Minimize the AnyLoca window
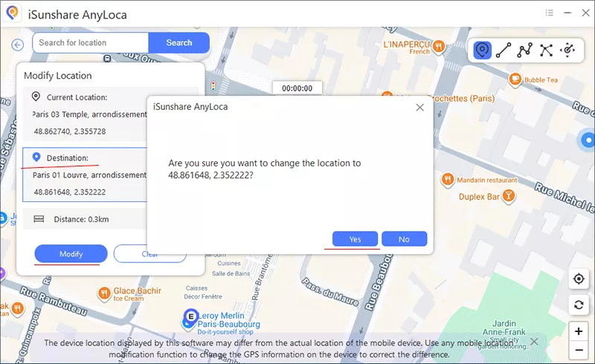Image resolution: width=595 pixels, height=364 pixels. (x=567, y=13)
